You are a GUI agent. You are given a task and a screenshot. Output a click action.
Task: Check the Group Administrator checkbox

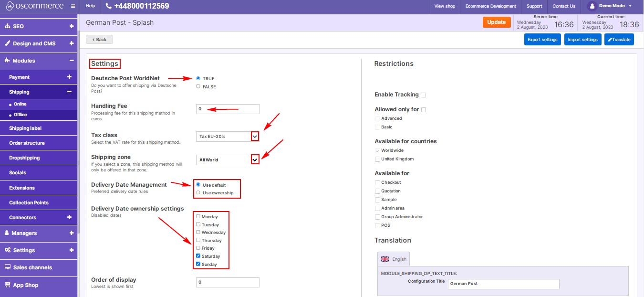point(378,217)
